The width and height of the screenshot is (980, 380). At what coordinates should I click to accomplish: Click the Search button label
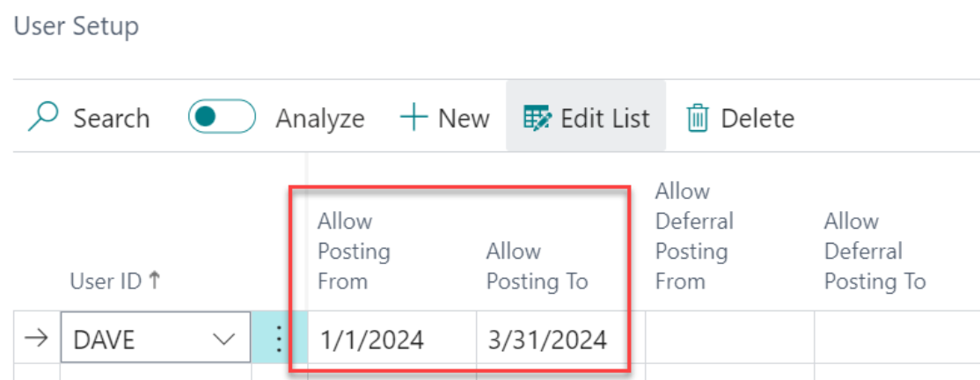[x=112, y=118]
